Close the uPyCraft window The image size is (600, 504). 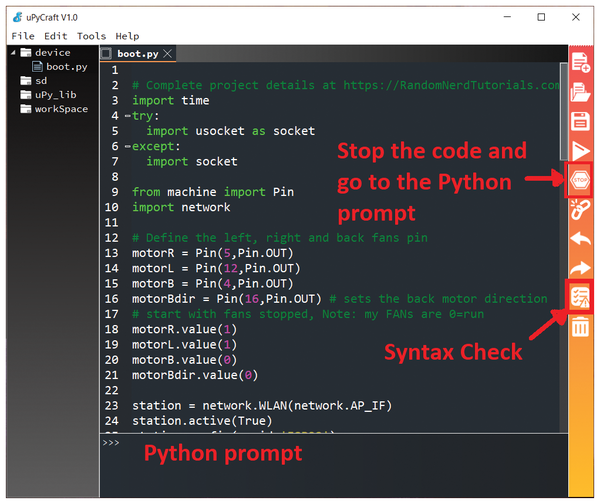point(576,17)
